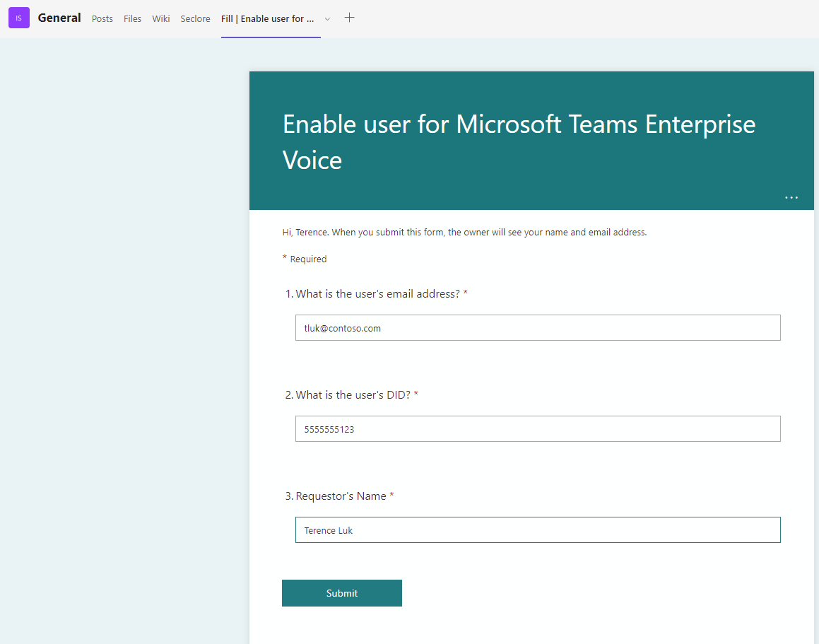The image size is (819, 644).
Task: Open the Files tab
Action: [133, 19]
